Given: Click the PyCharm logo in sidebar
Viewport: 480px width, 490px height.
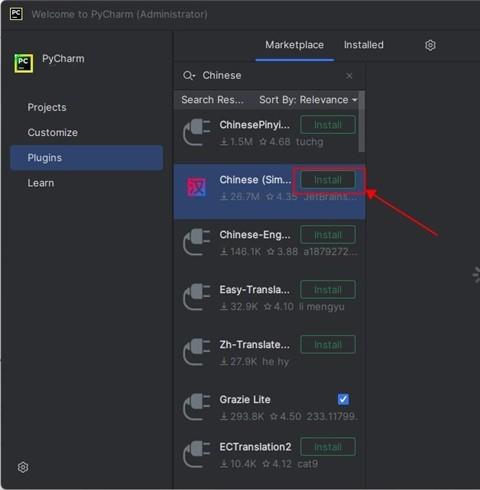Looking at the screenshot, I should click(23, 63).
